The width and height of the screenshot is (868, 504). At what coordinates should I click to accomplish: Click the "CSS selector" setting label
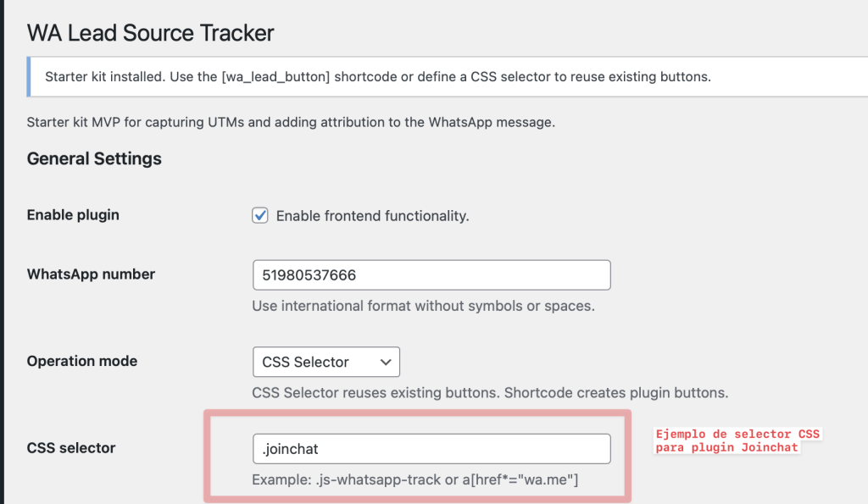coord(71,447)
